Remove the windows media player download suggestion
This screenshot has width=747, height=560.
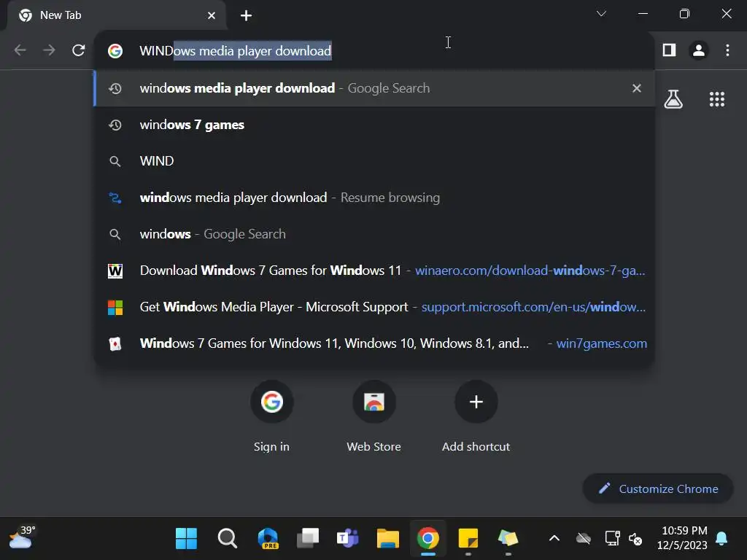tap(636, 88)
